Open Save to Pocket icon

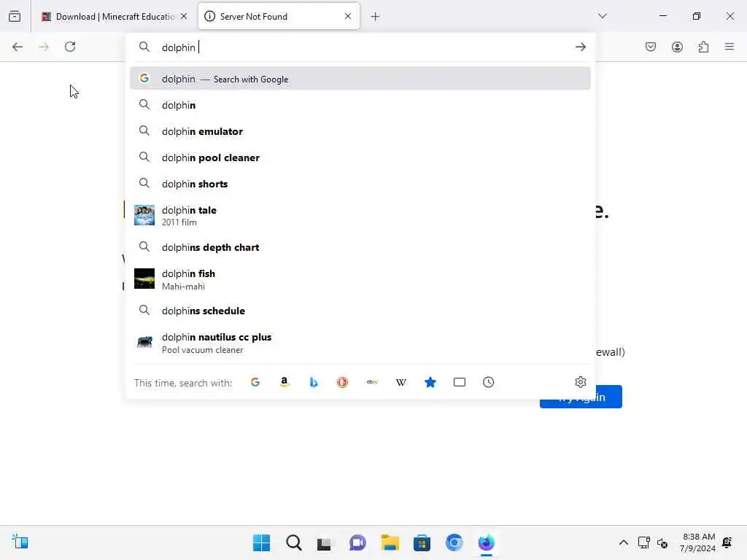(x=651, y=47)
